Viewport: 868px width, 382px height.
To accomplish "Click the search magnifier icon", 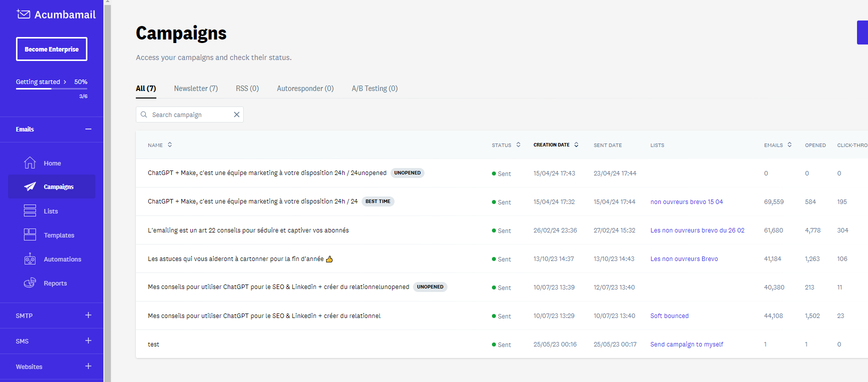I will pos(144,114).
